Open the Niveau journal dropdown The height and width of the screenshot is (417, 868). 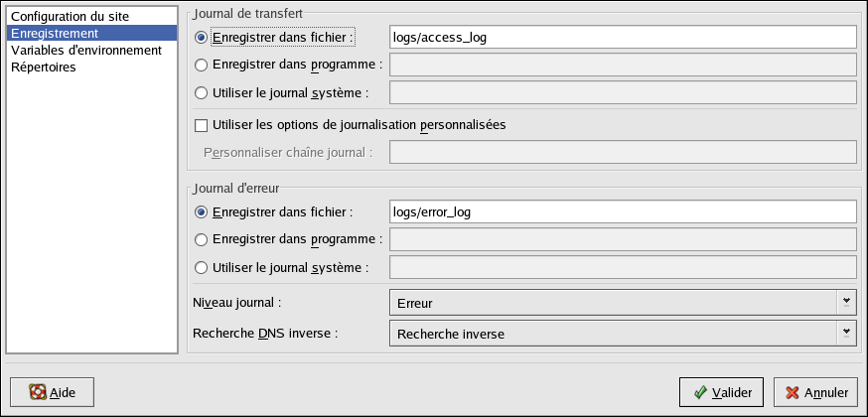[623, 303]
